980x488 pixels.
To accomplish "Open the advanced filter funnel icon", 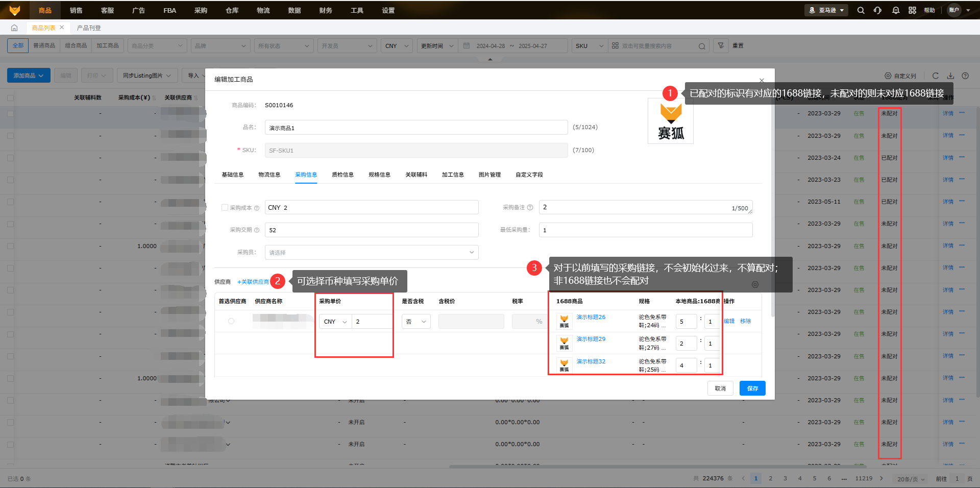I will tap(721, 46).
